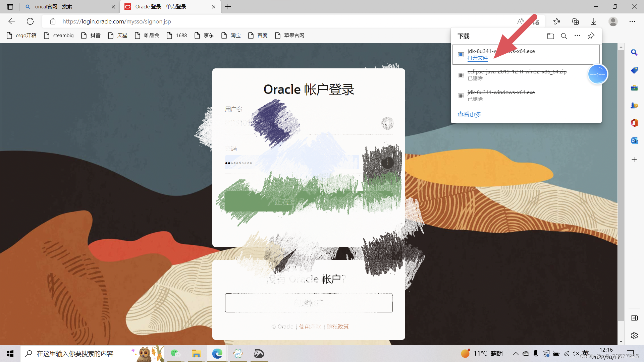Open Outlook icon in Edge sidebar
Viewport: 644px width, 362px height.
[634, 140]
